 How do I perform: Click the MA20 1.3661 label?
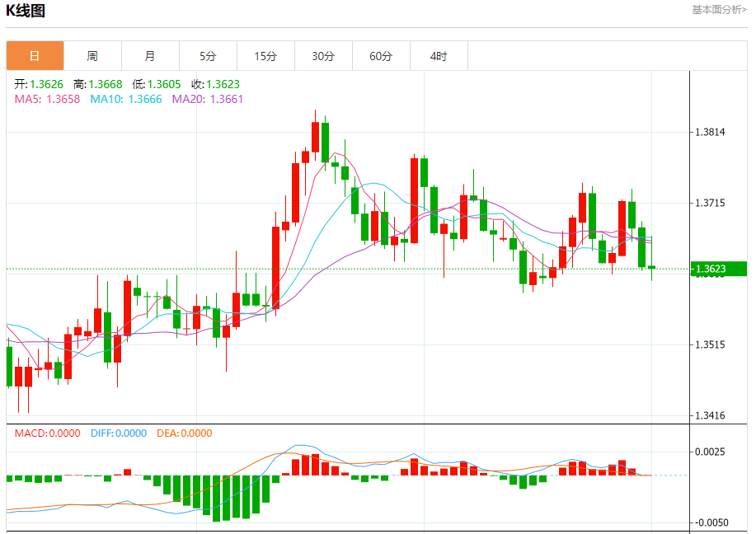coord(208,99)
